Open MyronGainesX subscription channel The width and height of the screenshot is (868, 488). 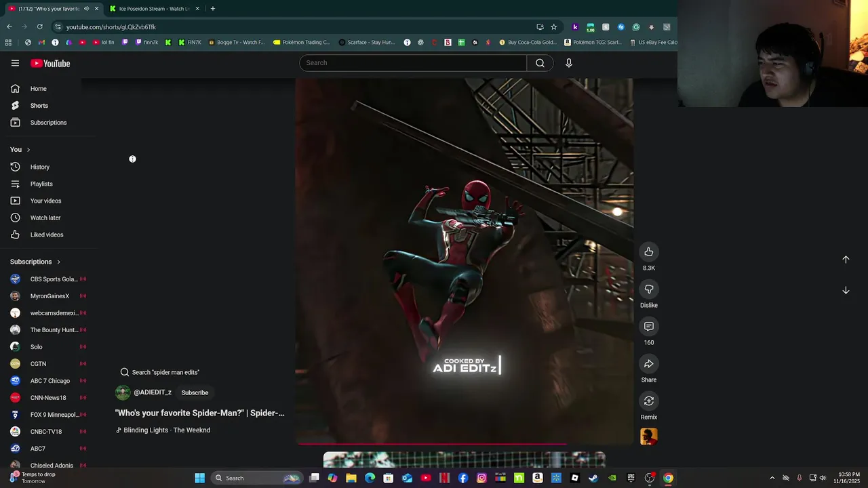(47, 296)
